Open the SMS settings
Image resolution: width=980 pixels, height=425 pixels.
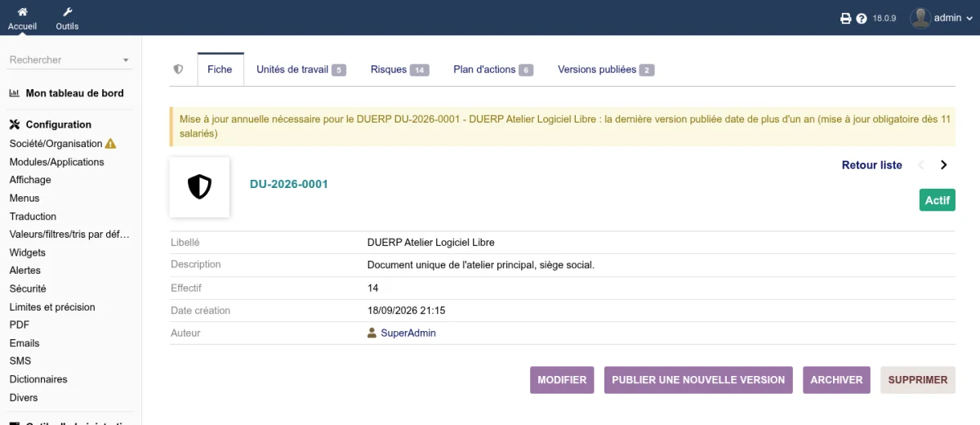pyautogui.click(x=20, y=361)
